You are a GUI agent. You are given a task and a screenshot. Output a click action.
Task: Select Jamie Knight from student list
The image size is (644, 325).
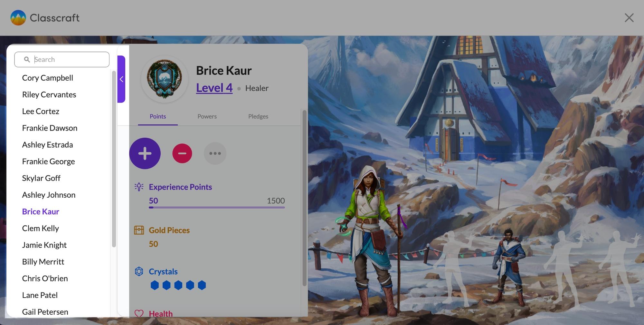pos(44,245)
